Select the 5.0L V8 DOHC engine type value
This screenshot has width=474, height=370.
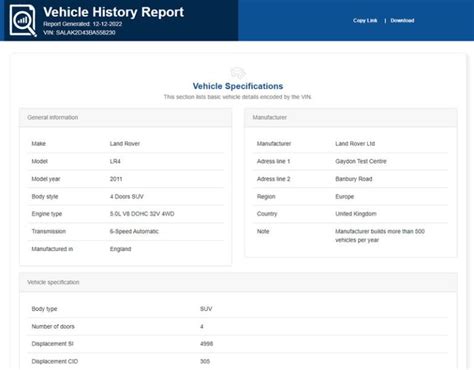pos(142,214)
